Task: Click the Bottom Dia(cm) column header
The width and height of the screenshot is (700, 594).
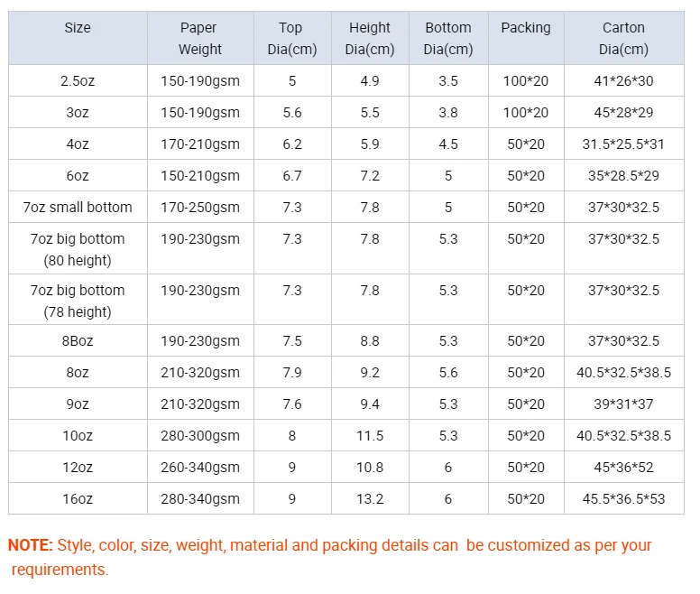Action: (x=448, y=39)
